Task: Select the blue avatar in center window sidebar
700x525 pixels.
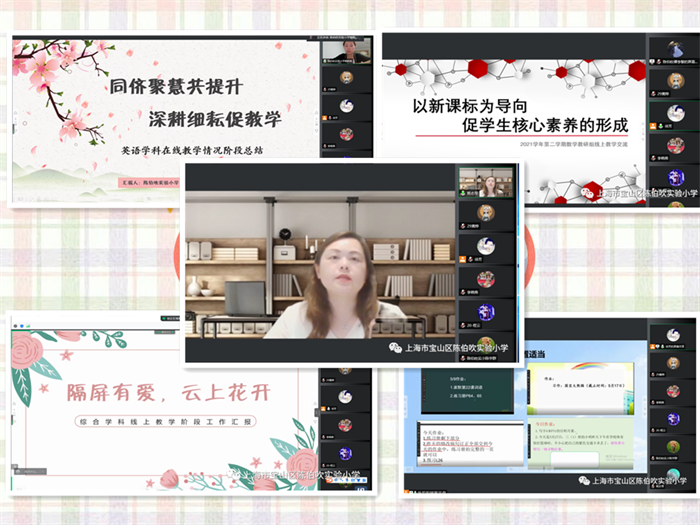Action: tap(486, 312)
